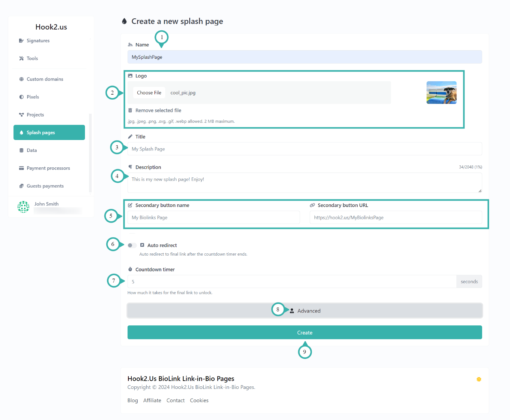Click the Payment processors icon
This screenshot has height=420, width=510.
click(22, 168)
